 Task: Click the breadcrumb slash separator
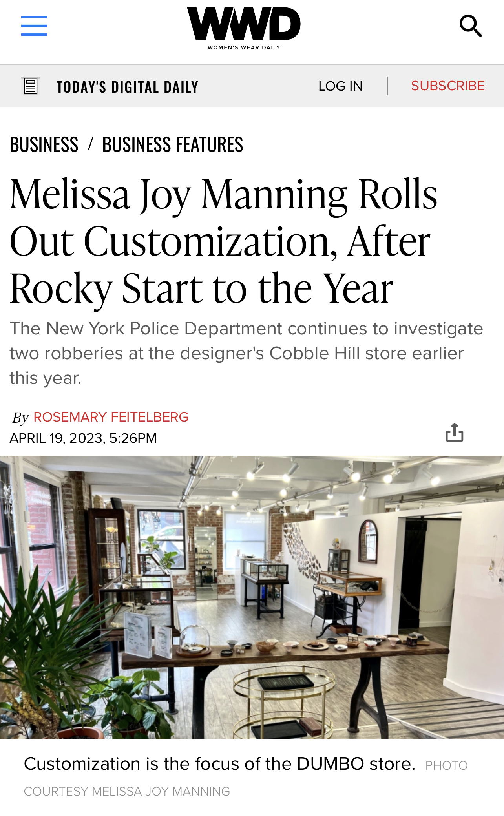[91, 144]
